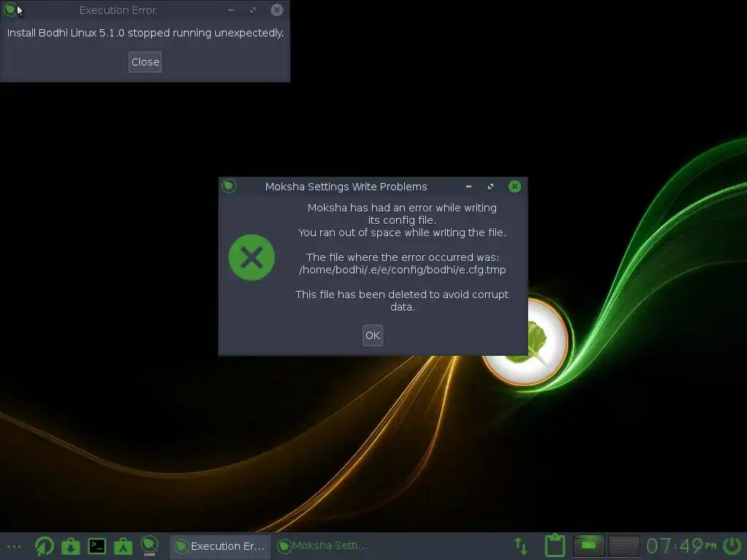
Task: Click the leaf window icon in Moksha Settings titlebar
Action: coord(228,186)
